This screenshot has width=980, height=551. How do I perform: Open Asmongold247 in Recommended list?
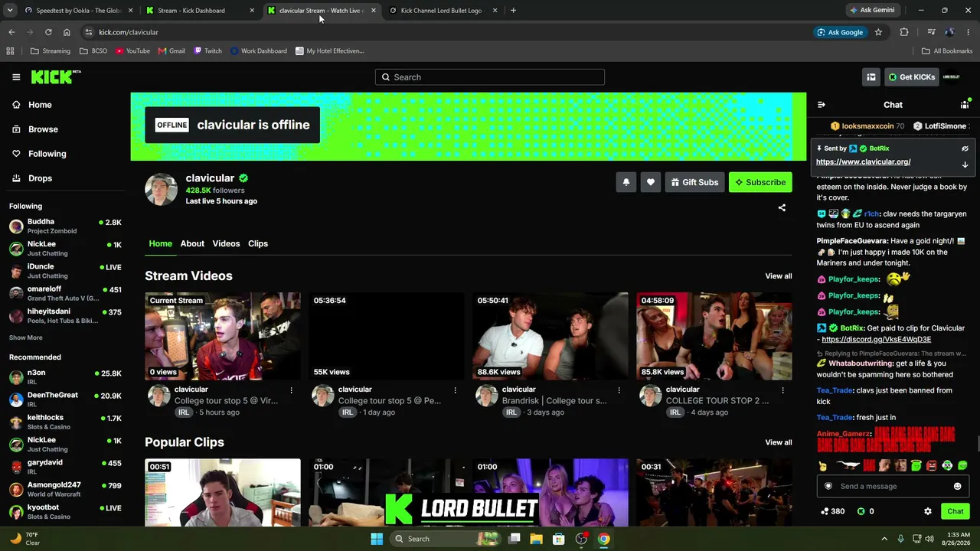coord(65,489)
